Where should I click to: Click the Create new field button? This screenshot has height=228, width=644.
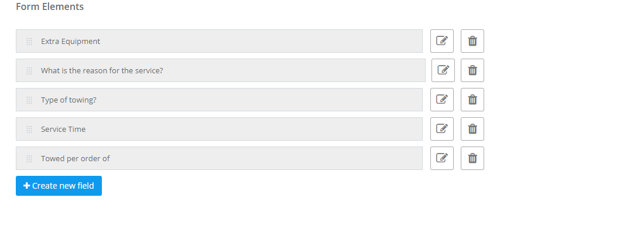pos(59,186)
